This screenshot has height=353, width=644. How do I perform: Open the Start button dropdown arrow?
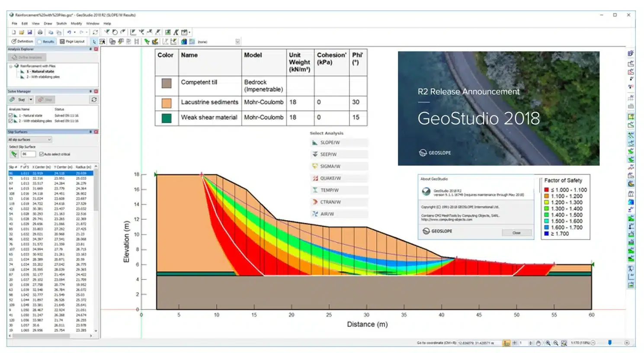pyautogui.click(x=31, y=99)
